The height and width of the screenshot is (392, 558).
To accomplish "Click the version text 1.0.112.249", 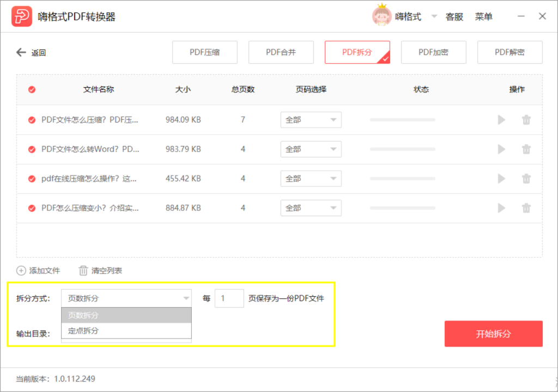I will (x=74, y=379).
